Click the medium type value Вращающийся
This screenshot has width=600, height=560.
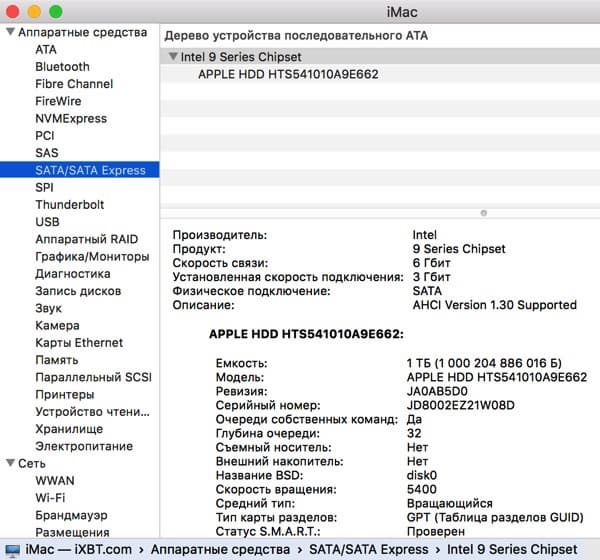pyautogui.click(x=450, y=503)
